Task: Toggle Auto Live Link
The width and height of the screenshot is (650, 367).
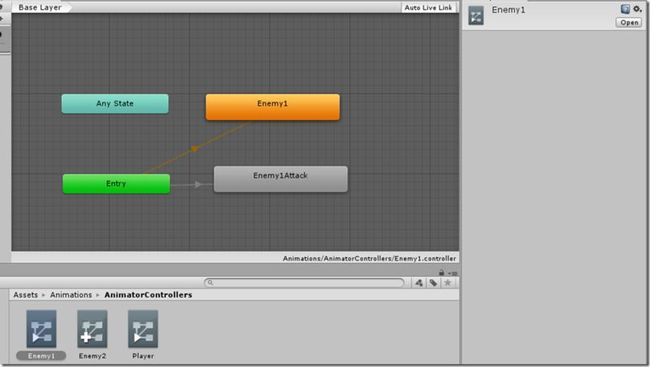Action: [x=428, y=7]
